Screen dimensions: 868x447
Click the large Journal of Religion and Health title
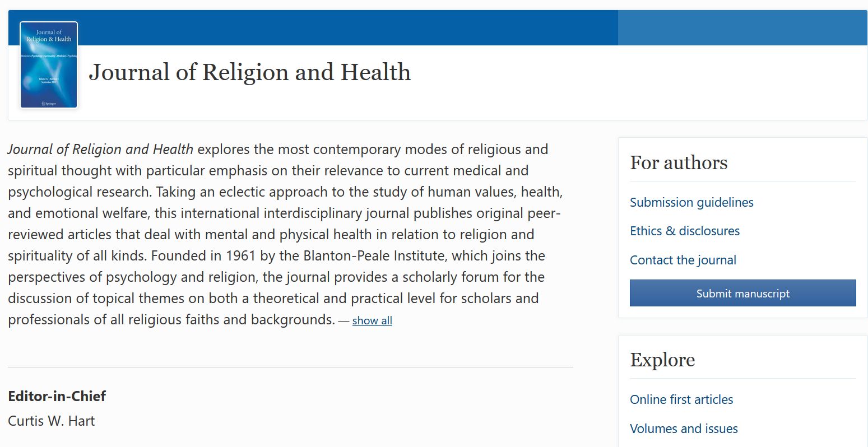(x=250, y=72)
